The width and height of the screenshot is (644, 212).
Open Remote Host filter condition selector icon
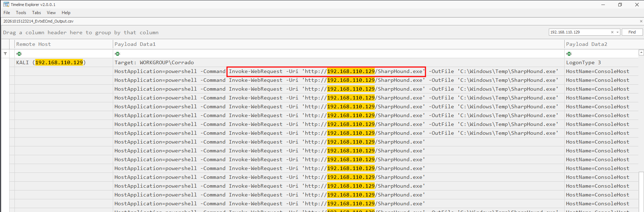[19, 54]
